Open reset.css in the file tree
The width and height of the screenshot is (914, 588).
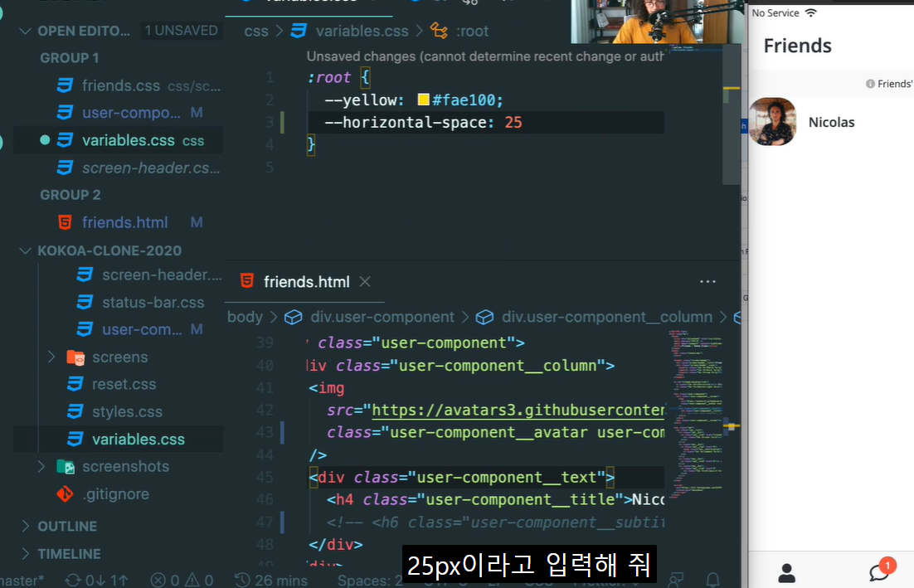coord(124,384)
